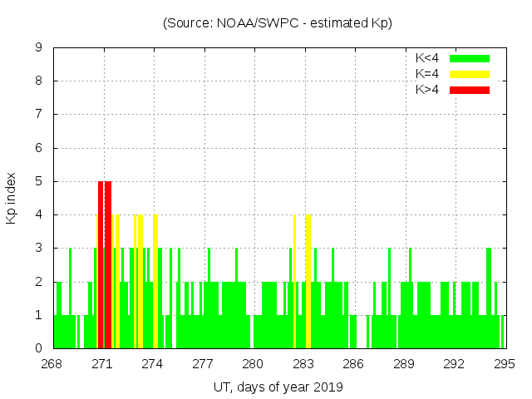Click the red Kp 5 bar near day 271

click(x=107, y=264)
